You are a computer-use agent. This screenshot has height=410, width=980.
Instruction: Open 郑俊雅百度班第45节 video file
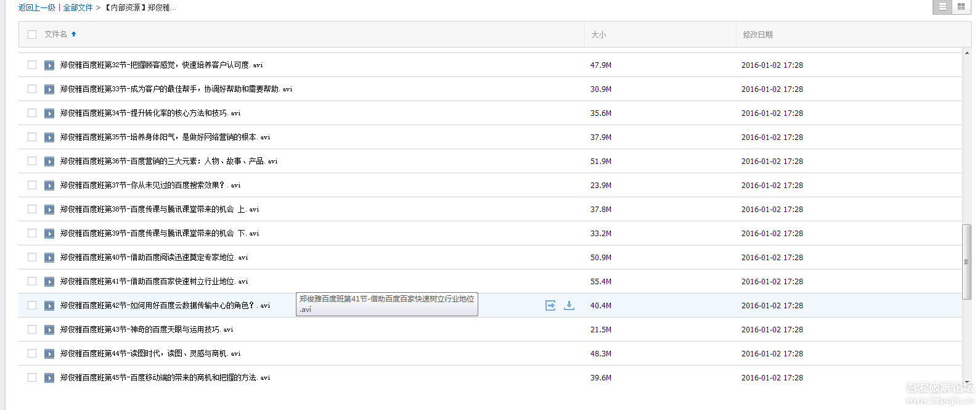(x=165, y=377)
